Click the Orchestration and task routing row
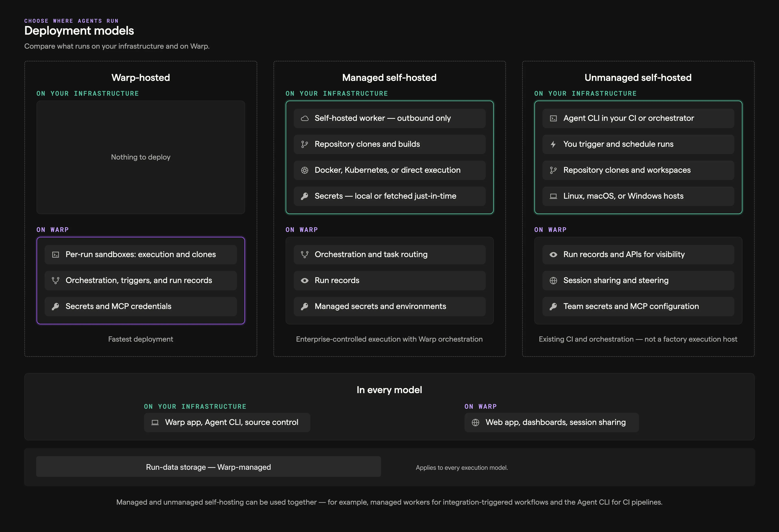779x532 pixels. click(389, 255)
